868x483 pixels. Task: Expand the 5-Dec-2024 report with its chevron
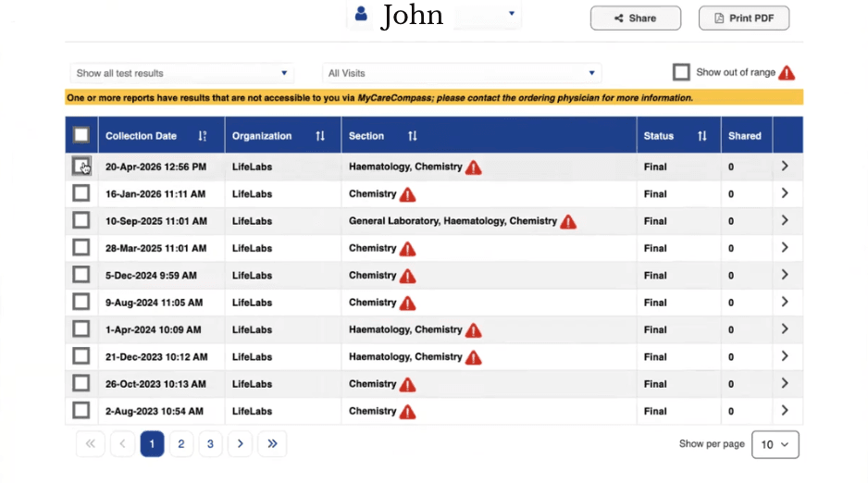click(785, 275)
